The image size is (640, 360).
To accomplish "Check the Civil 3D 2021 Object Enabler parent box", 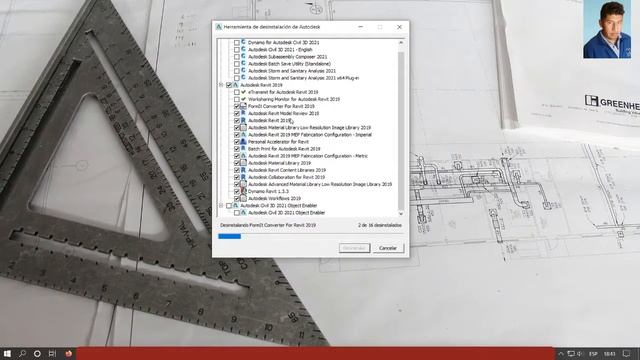I will coord(229,206).
